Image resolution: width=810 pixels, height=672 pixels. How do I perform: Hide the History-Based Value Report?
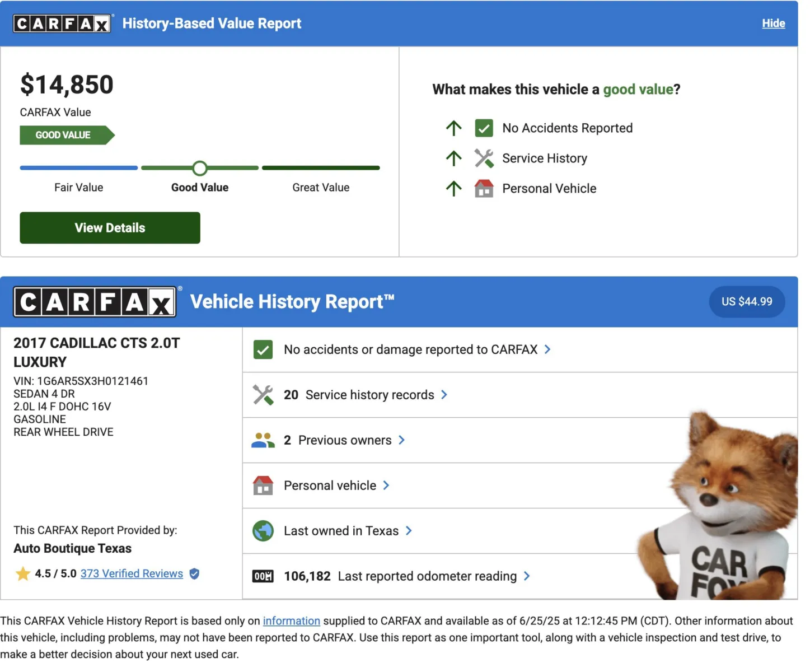point(774,24)
